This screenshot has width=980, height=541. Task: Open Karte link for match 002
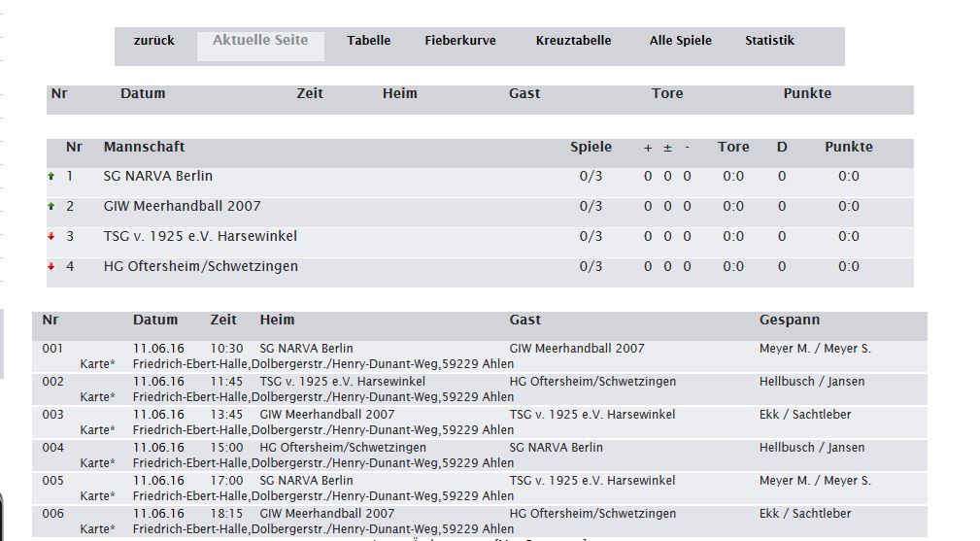(97, 397)
